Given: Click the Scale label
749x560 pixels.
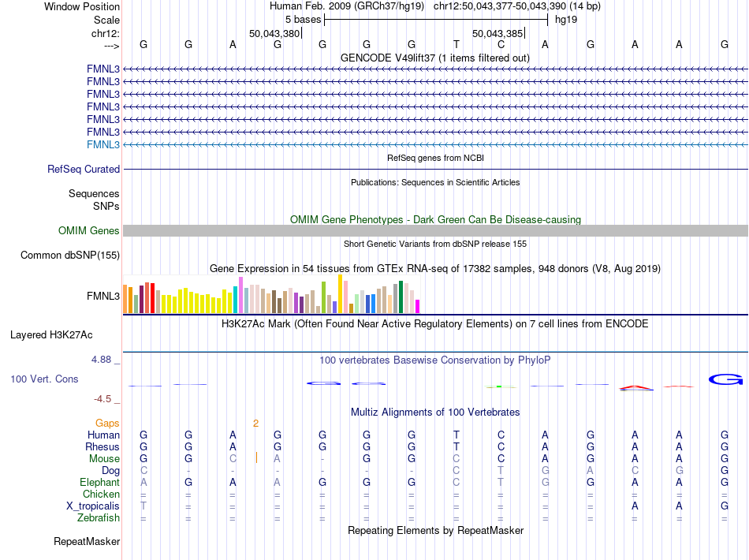Looking at the screenshot, I should [107, 20].
